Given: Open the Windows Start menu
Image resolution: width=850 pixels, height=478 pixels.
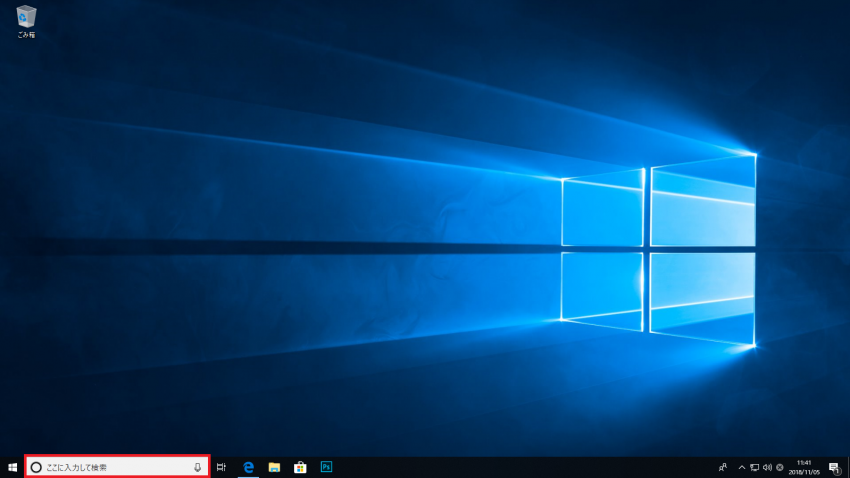Looking at the screenshot, I should (x=12, y=467).
